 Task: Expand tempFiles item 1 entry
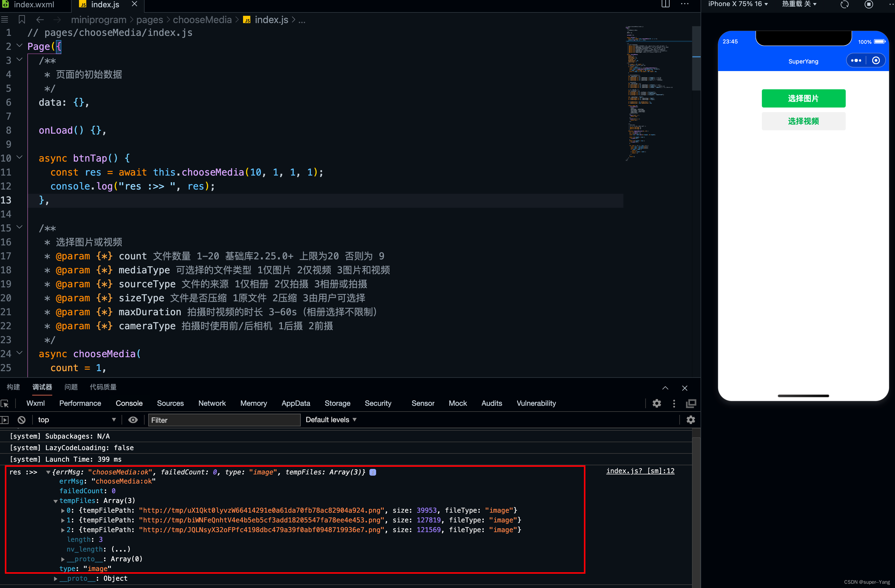point(63,520)
